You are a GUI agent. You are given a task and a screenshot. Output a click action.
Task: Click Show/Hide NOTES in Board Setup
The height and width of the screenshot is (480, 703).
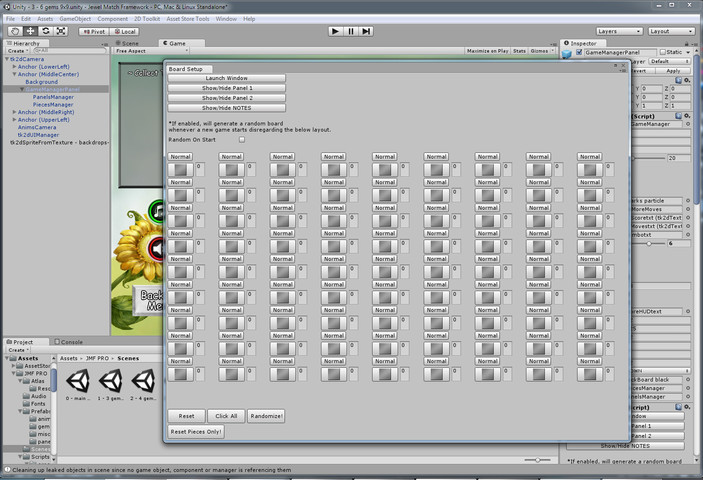(226, 108)
